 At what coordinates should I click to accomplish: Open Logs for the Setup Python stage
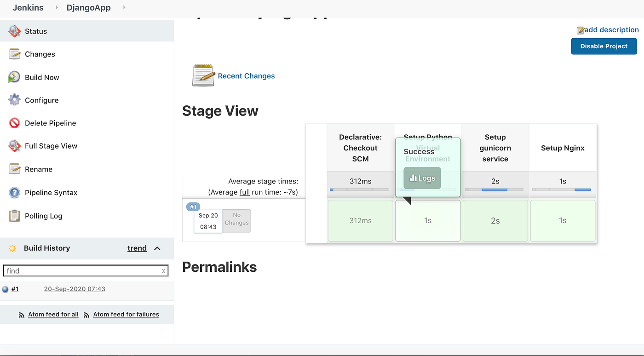coord(422,178)
